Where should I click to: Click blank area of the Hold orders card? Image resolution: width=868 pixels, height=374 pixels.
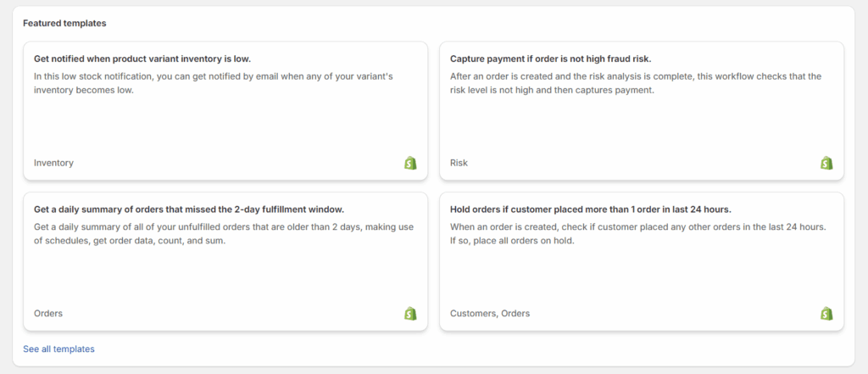[x=642, y=278]
